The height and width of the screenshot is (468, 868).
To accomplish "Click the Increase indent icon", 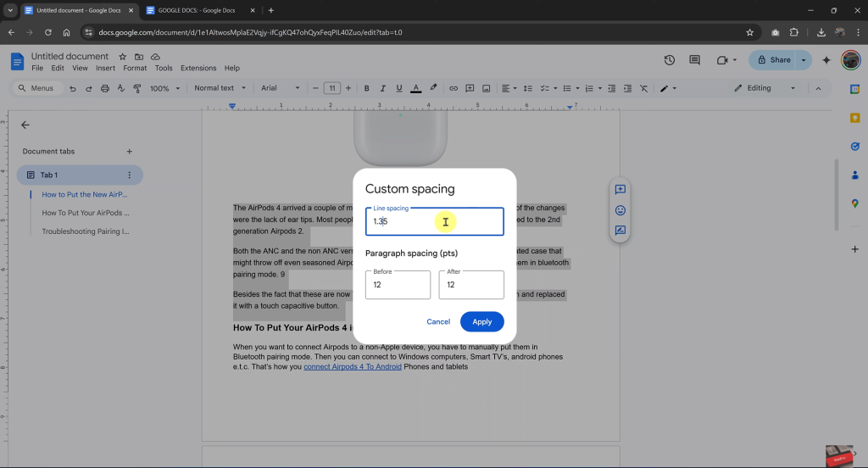I will click(x=628, y=89).
